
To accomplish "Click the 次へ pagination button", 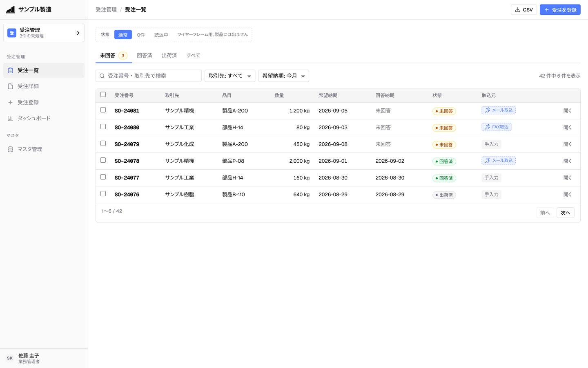I will [x=566, y=213].
